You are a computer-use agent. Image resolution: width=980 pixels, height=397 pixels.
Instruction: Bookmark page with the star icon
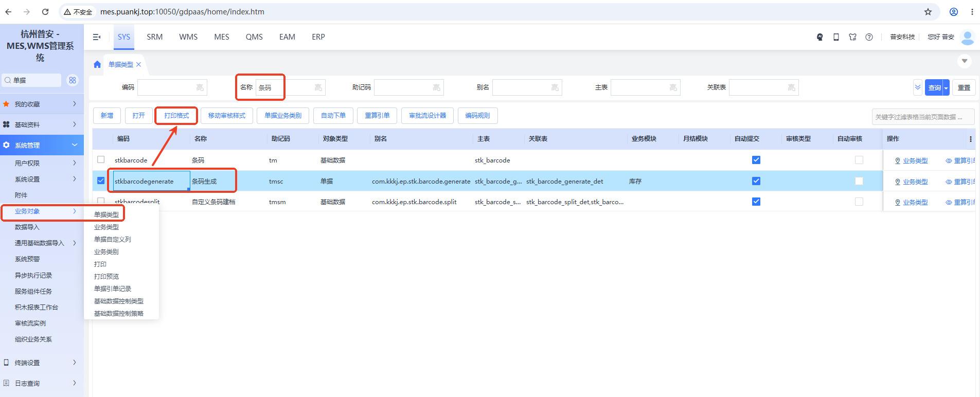tap(928, 11)
